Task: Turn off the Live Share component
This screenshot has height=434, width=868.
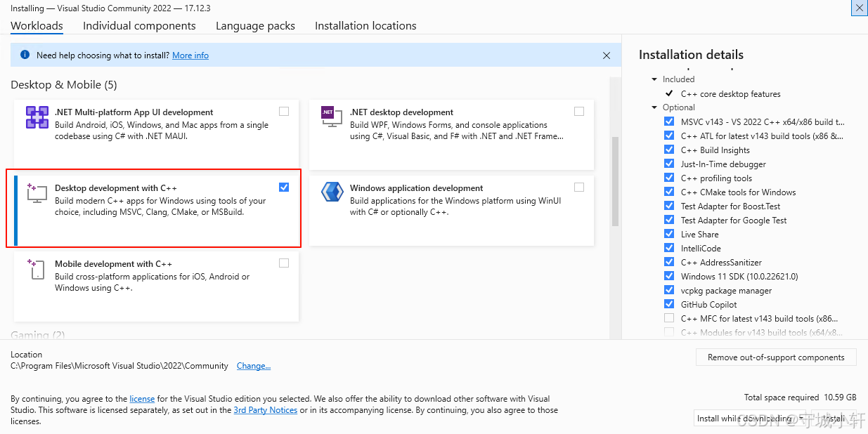Action: click(x=669, y=234)
